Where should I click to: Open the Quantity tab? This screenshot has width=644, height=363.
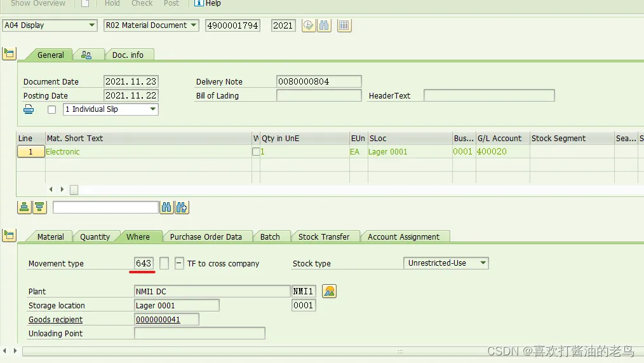pyautogui.click(x=95, y=236)
